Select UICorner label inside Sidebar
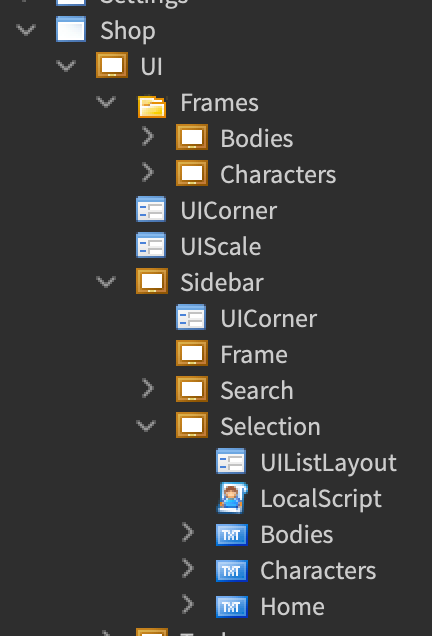Screen dimensions: 432x636 click(x=269, y=319)
